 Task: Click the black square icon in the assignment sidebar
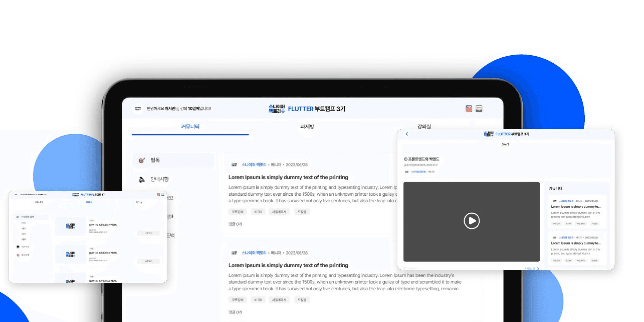[18, 247]
